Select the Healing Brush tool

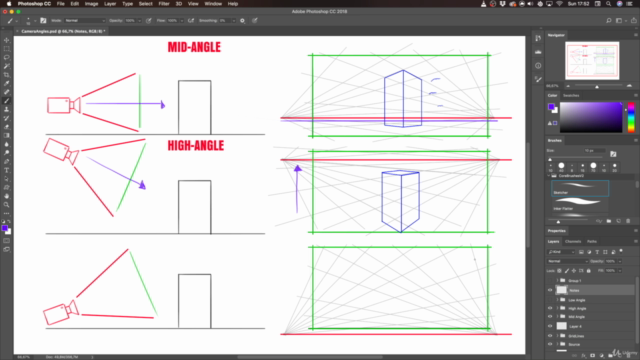(7, 92)
